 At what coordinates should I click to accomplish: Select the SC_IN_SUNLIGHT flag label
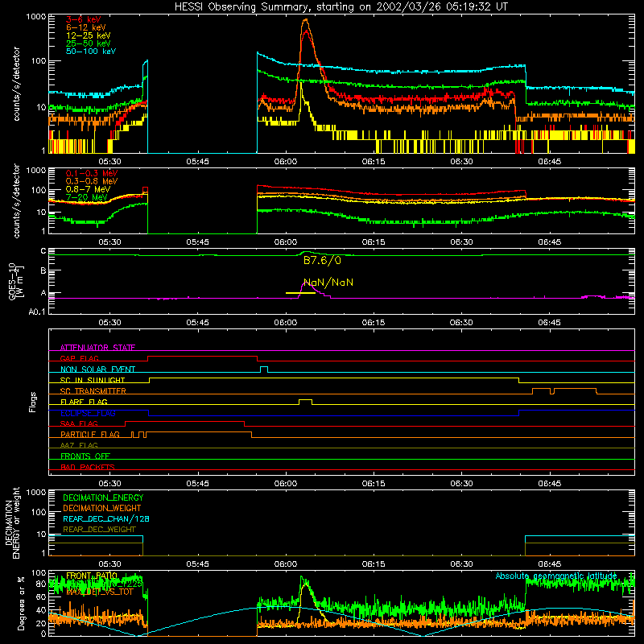click(x=93, y=380)
